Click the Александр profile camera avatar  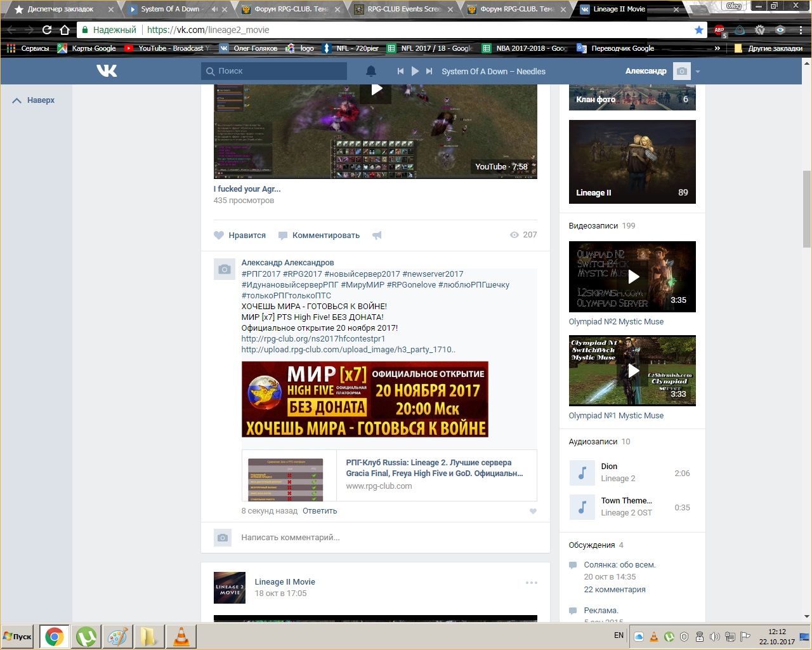click(x=682, y=71)
